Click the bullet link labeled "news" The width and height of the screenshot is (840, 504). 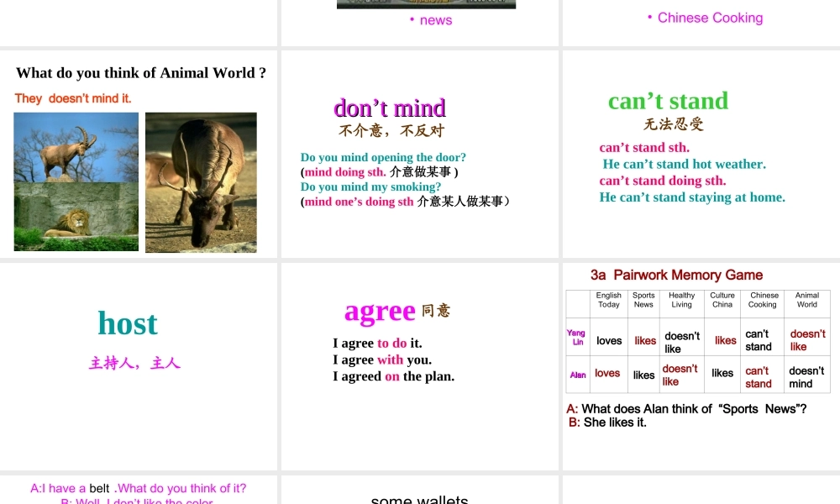(435, 20)
